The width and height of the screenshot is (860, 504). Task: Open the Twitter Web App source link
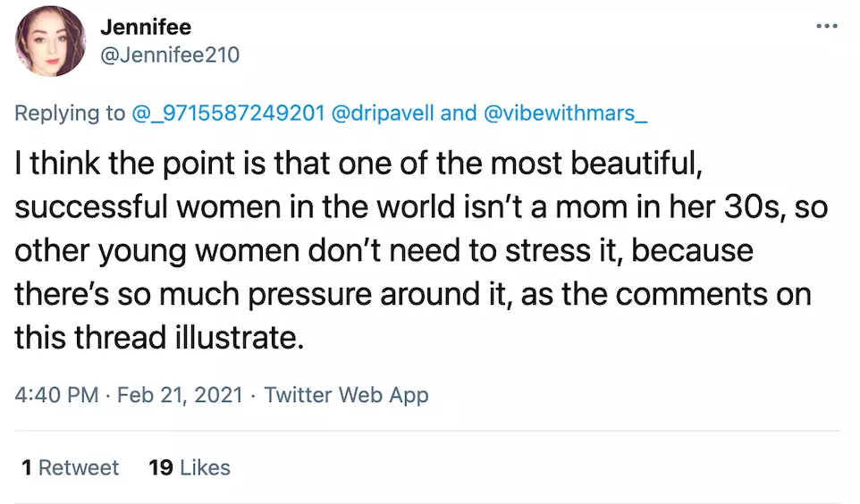(x=347, y=395)
